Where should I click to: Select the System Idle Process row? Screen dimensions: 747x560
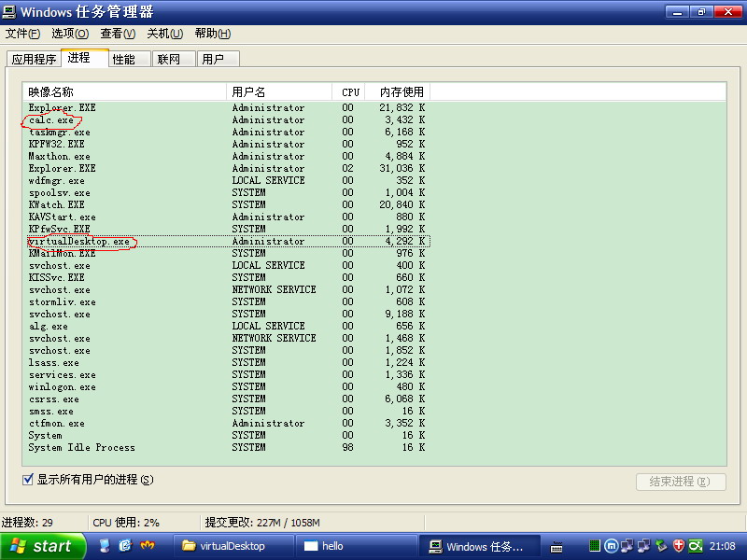point(226,448)
